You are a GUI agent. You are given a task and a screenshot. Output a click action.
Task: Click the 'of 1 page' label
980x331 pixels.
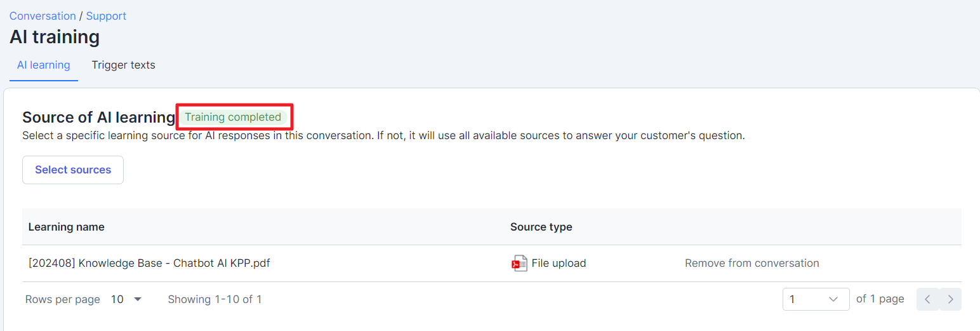point(880,299)
